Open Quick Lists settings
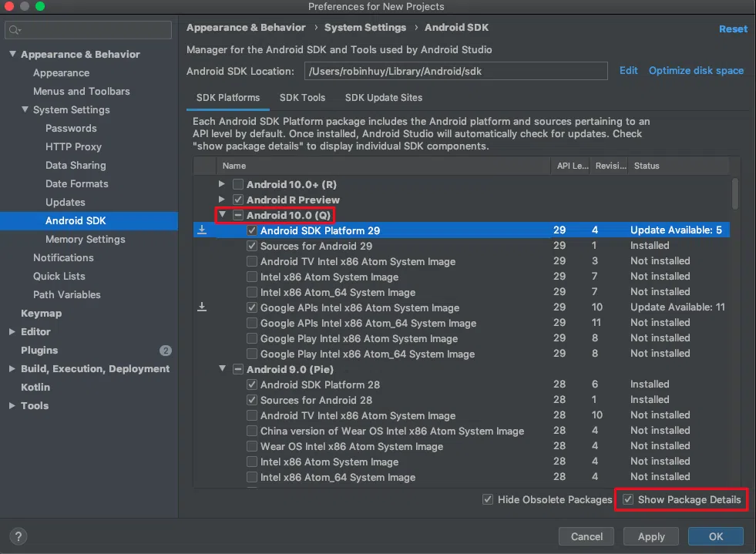756x554 pixels. pos(59,277)
